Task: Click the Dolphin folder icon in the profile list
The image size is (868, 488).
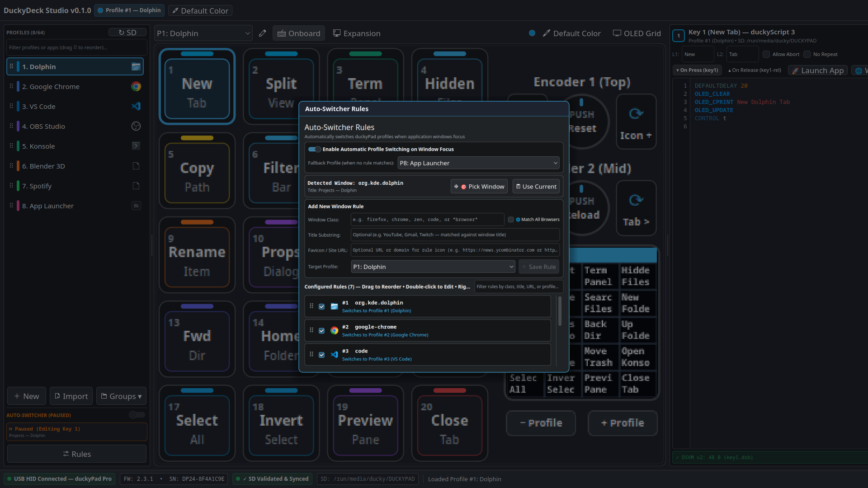Action: [136, 67]
